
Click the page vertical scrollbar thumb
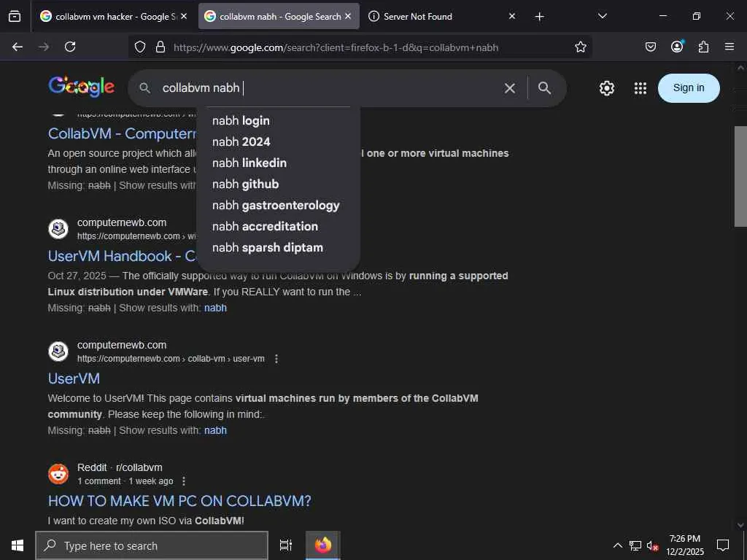click(740, 176)
